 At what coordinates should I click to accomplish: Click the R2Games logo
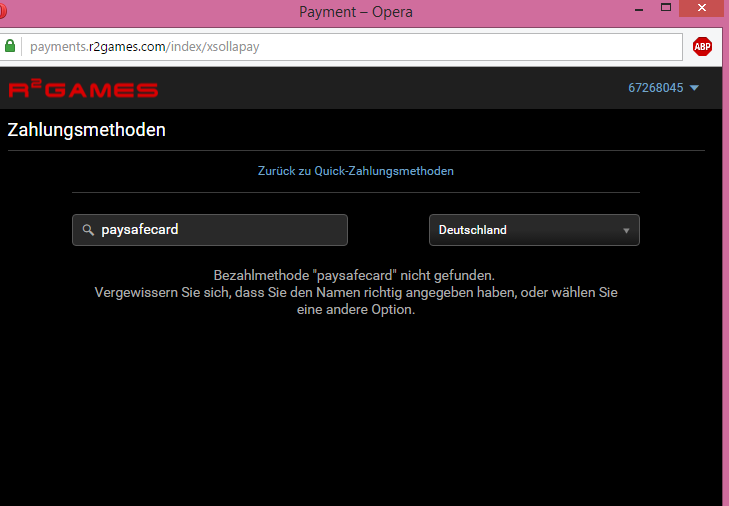click(x=83, y=89)
